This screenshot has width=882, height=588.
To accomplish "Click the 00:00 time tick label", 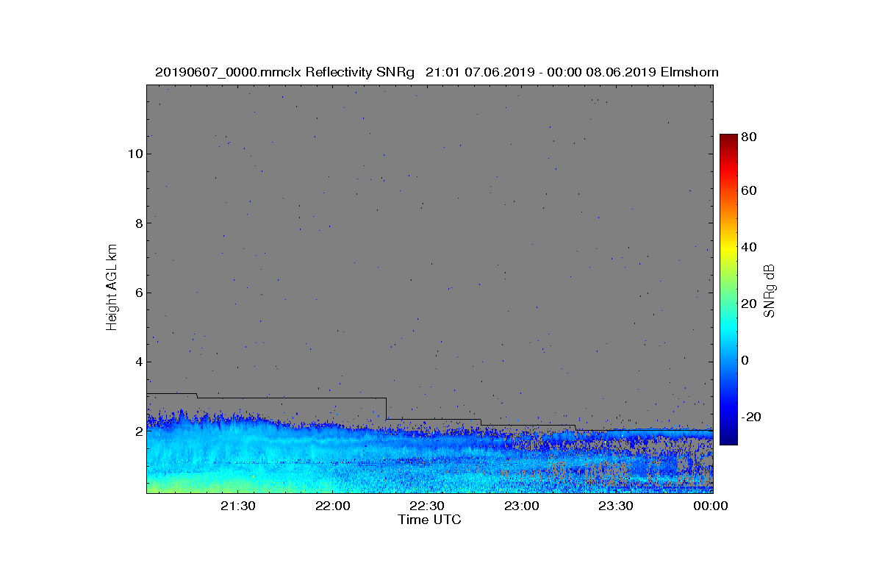I will tap(711, 506).
